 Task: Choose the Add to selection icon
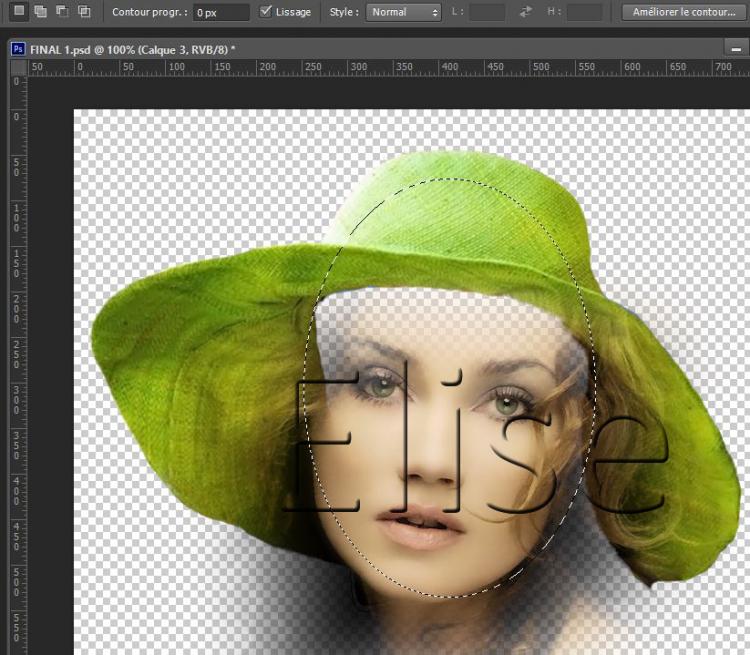[x=40, y=12]
